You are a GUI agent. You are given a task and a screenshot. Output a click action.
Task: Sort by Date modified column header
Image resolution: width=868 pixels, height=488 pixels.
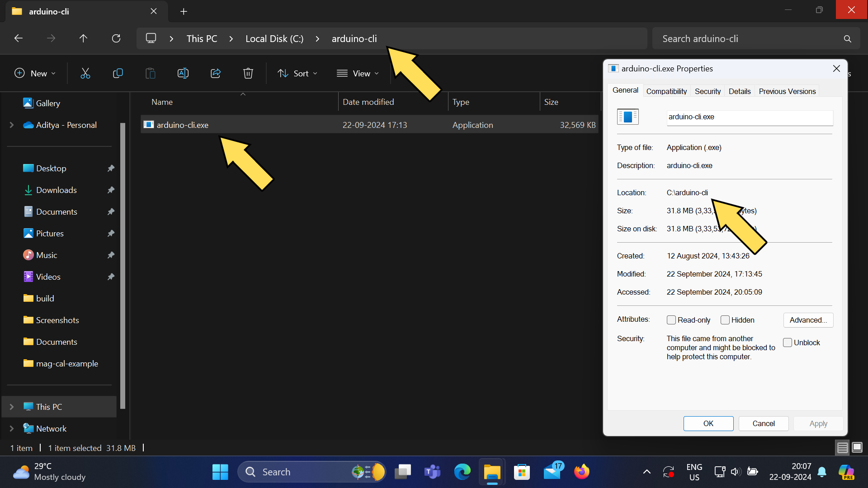coord(393,102)
